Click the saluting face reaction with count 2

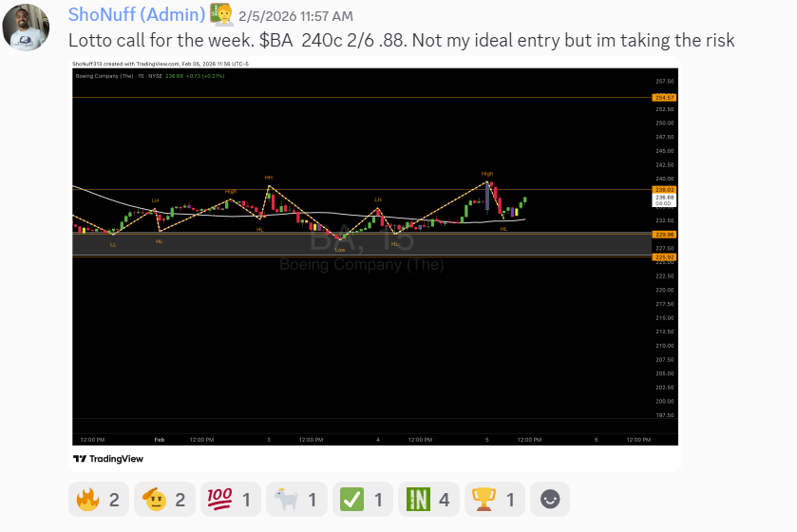point(164,500)
